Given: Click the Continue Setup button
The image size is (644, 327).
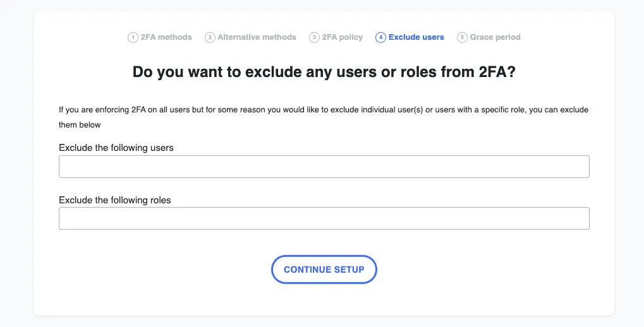Looking at the screenshot, I should (324, 270).
